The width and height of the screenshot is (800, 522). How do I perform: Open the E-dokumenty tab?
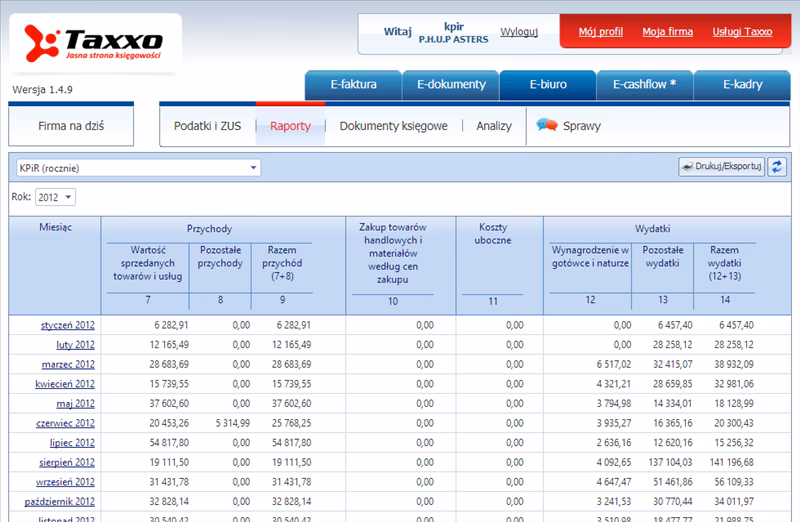450,85
